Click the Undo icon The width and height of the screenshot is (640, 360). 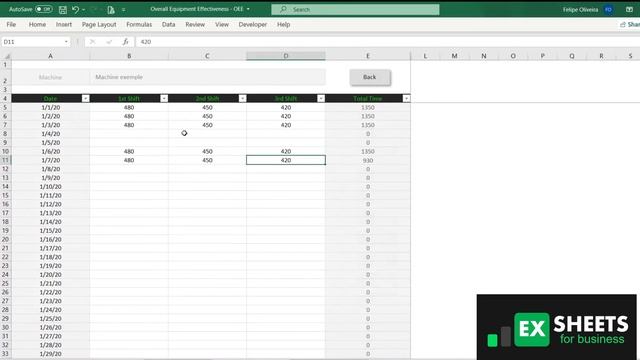point(75,9)
